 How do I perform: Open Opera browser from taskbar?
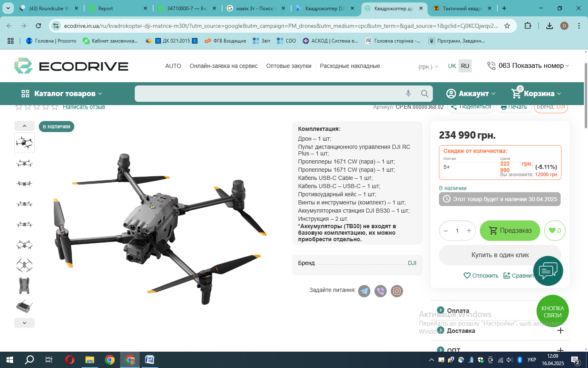coord(69,360)
